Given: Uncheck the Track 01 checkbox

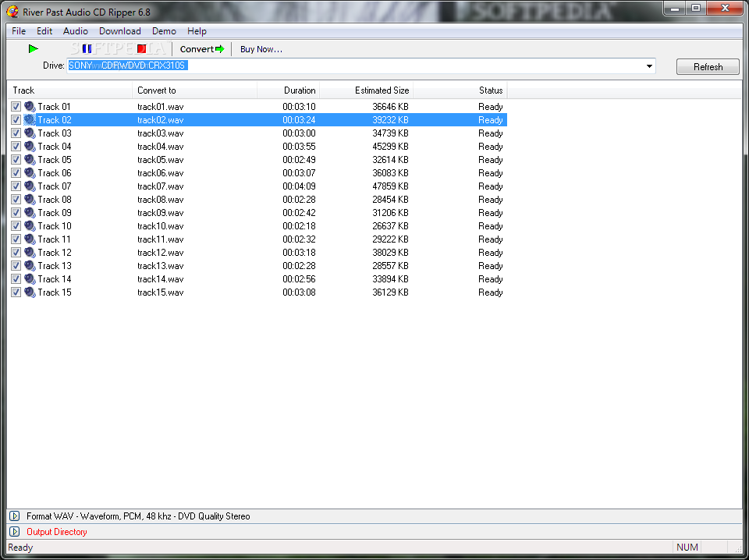Looking at the screenshot, I should (16, 106).
